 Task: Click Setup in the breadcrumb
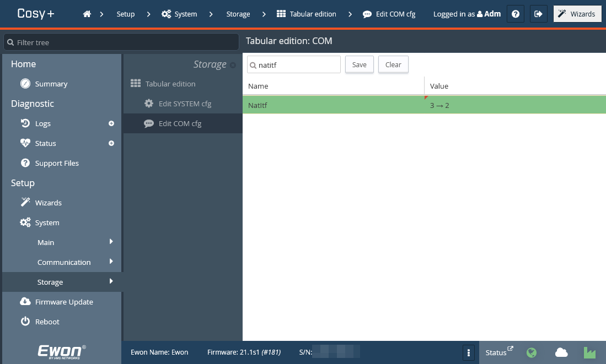click(126, 14)
